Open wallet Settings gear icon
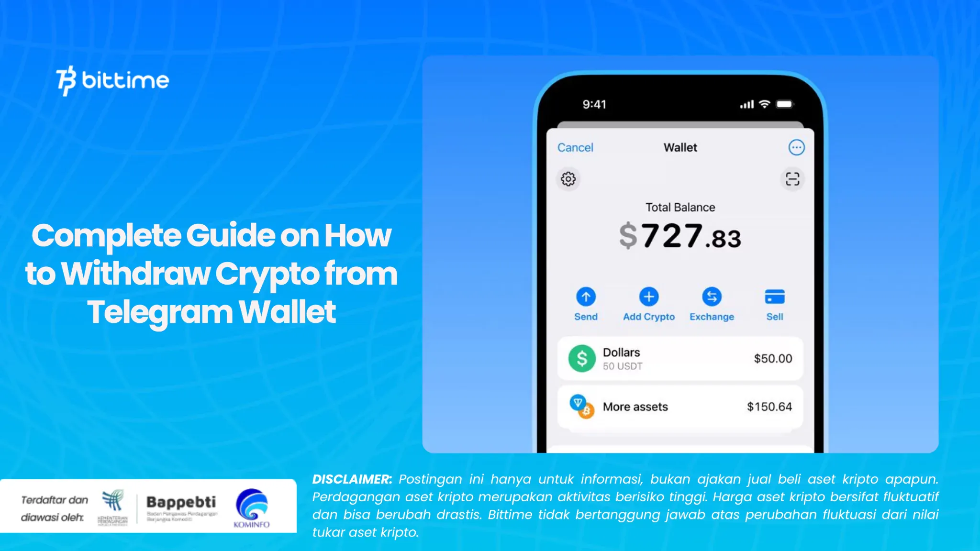The width and height of the screenshot is (980, 551). pyautogui.click(x=569, y=179)
